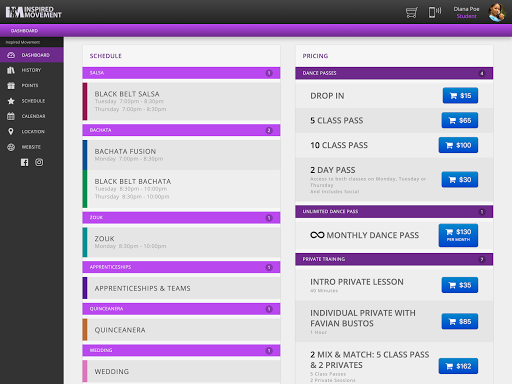The width and height of the screenshot is (512, 384).
Task: Open Diana Poe profile avatar
Action: pyautogui.click(x=497, y=12)
